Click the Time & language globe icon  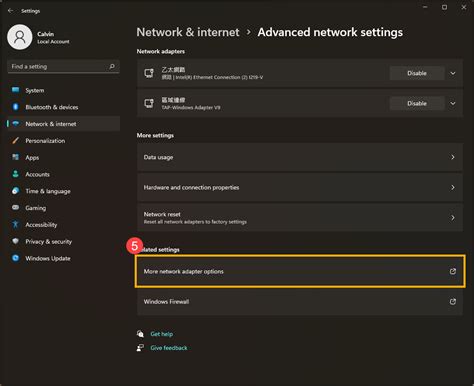click(15, 191)
